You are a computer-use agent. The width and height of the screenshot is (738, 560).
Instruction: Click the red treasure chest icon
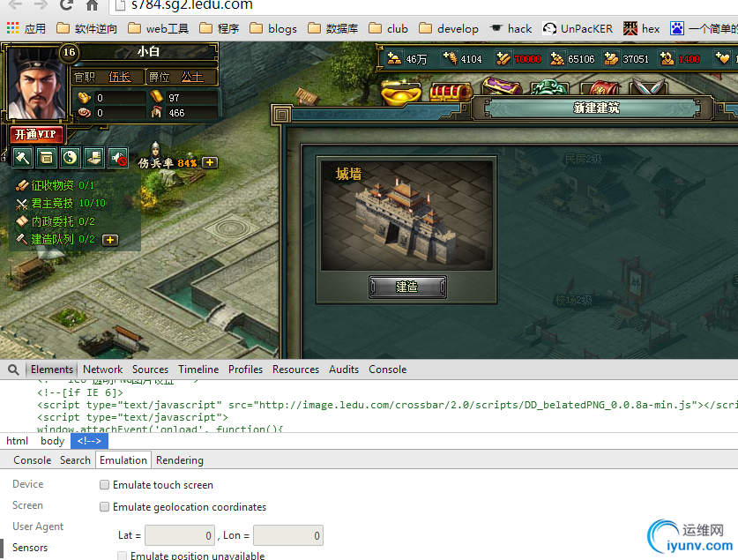pos(450,93)
